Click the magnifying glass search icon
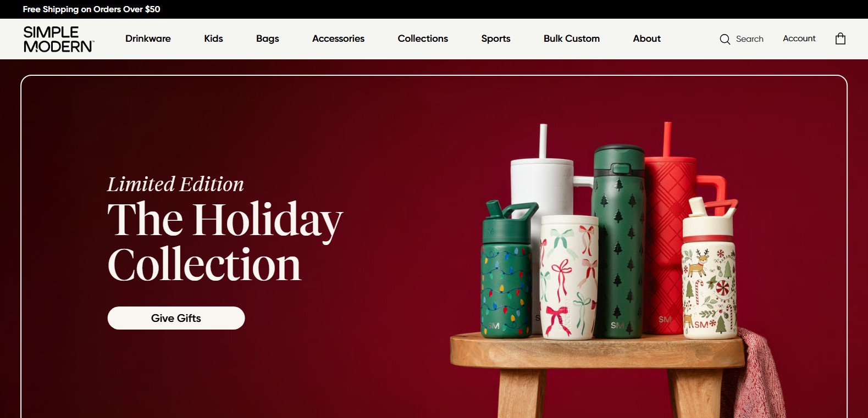 (725, 39)
